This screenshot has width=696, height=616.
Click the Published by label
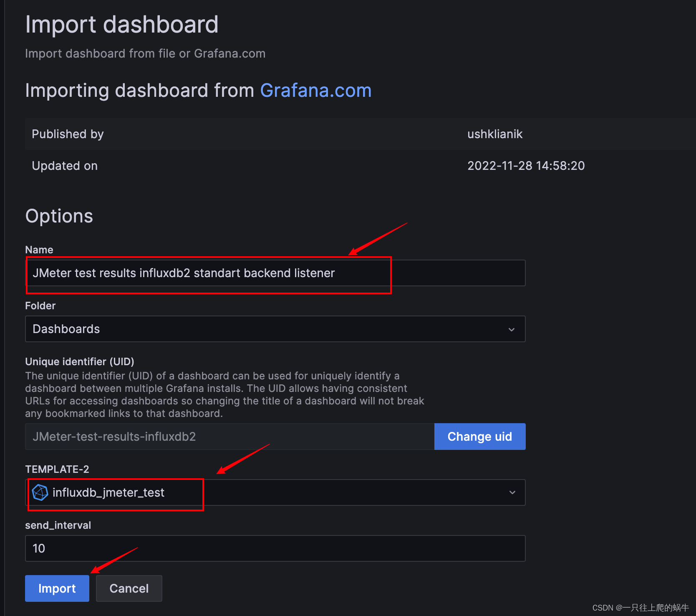click(x=68, y=134)
